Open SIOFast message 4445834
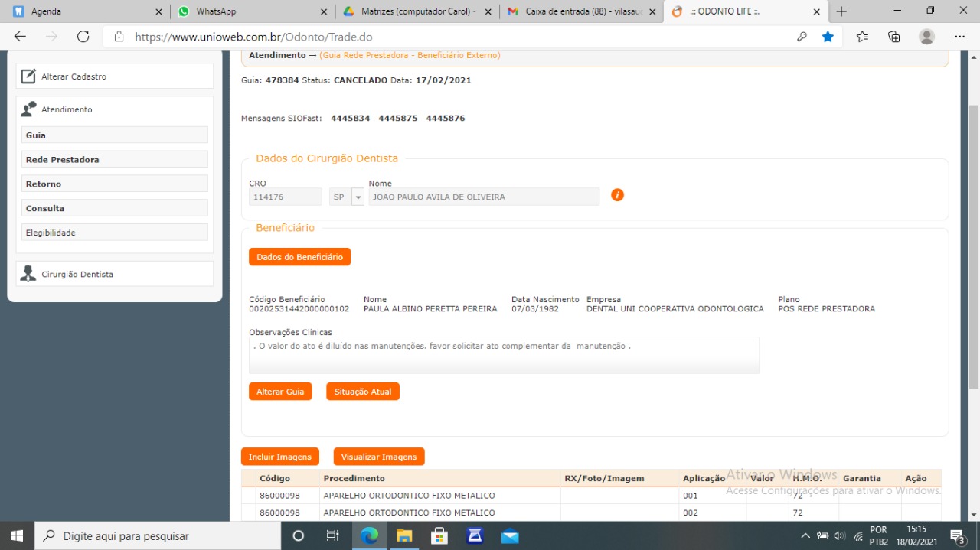The height and width of the screenshot is (550, 980). [351, 119]
